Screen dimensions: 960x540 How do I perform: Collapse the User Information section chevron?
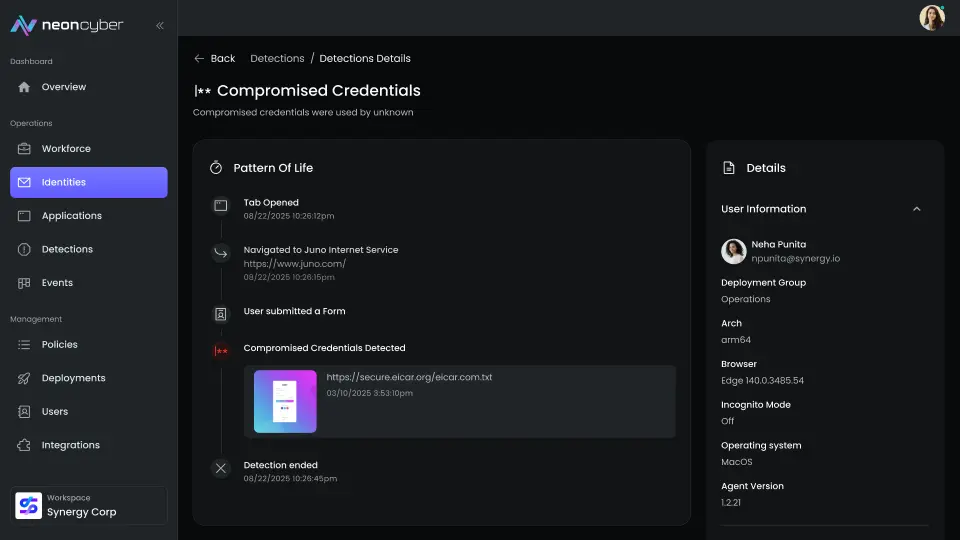[x=916, y=209]
